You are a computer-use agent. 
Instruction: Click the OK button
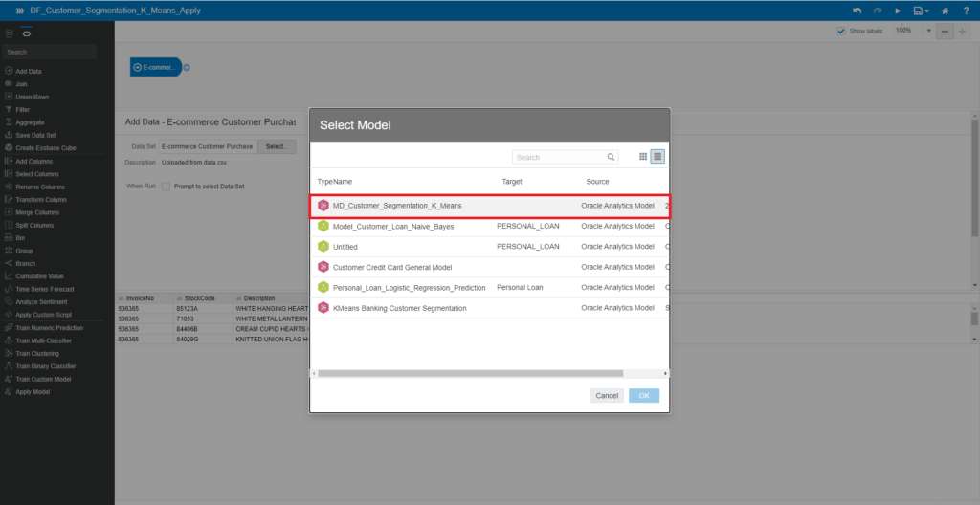click(x=644, y=396)
